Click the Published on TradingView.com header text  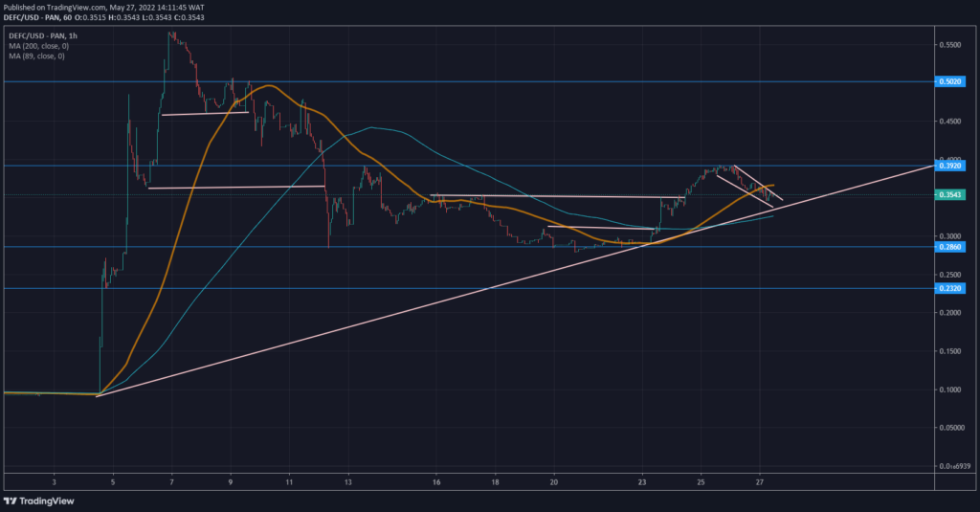[103, 8]
